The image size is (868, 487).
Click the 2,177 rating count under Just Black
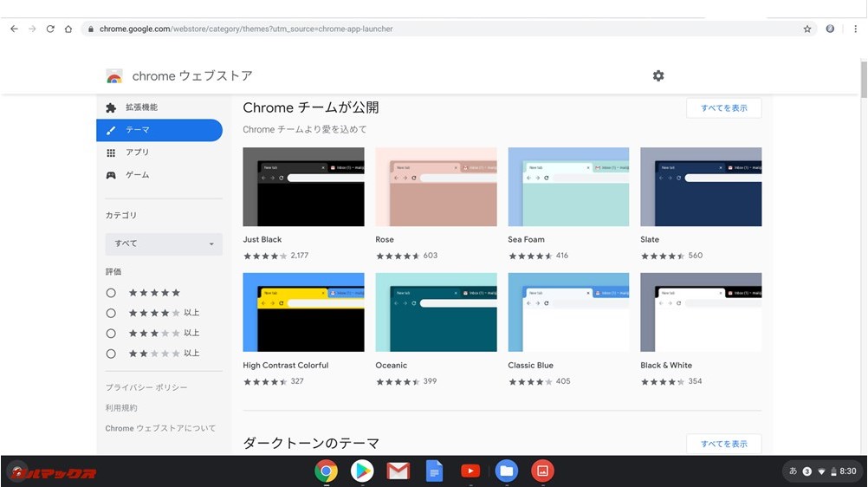click(x=300, y=256)
